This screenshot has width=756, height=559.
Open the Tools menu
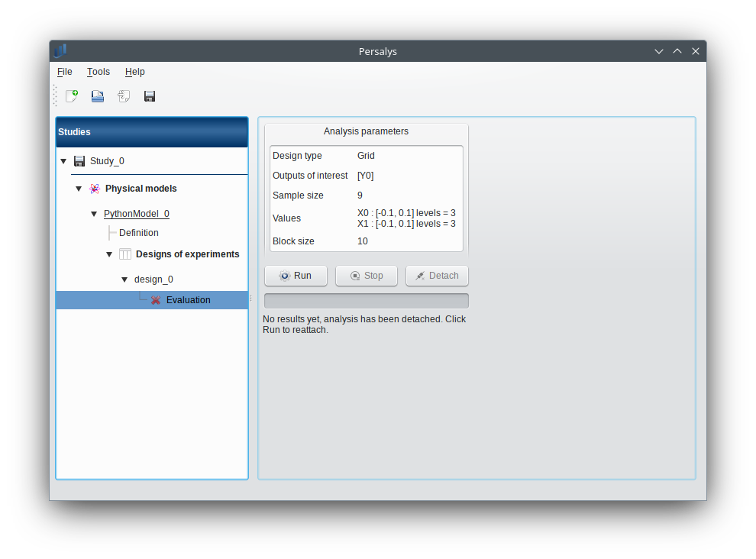click(99, 72)
